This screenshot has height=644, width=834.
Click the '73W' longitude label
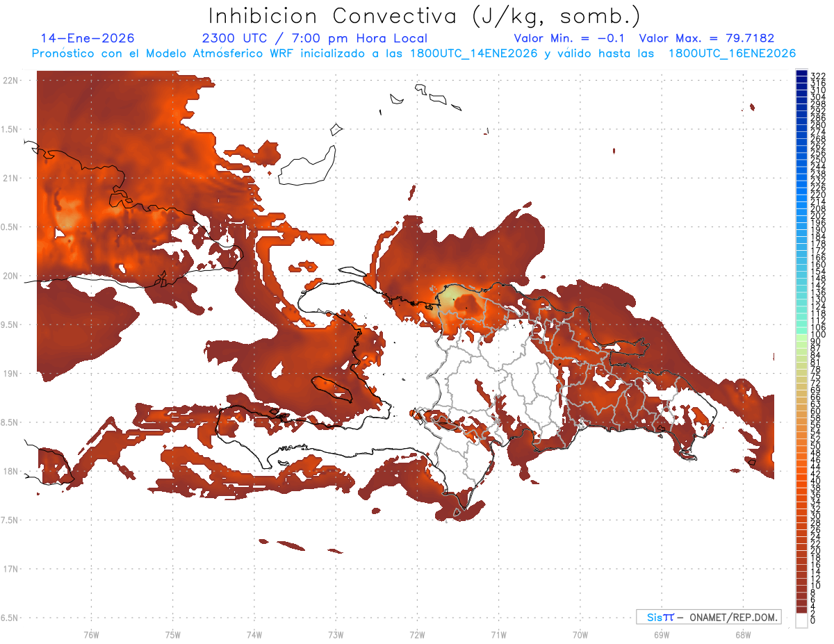tap(336, 634)
